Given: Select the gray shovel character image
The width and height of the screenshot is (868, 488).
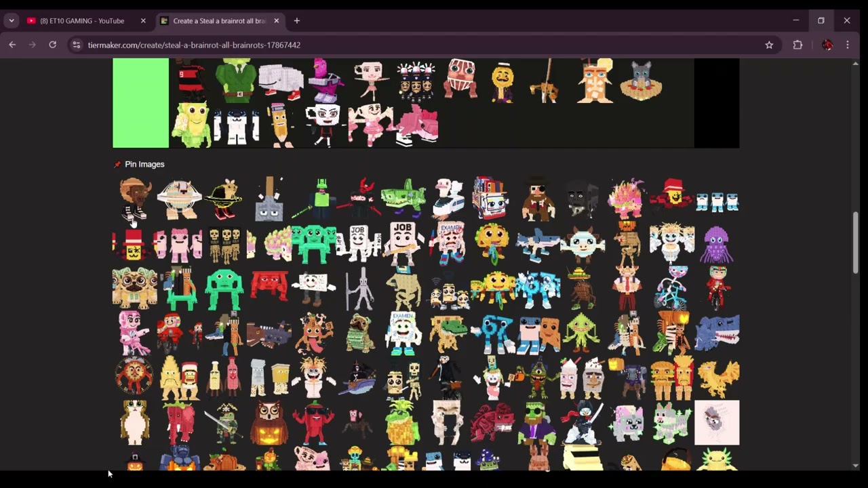Looking at the screenshot, I should tap(269, 199).
